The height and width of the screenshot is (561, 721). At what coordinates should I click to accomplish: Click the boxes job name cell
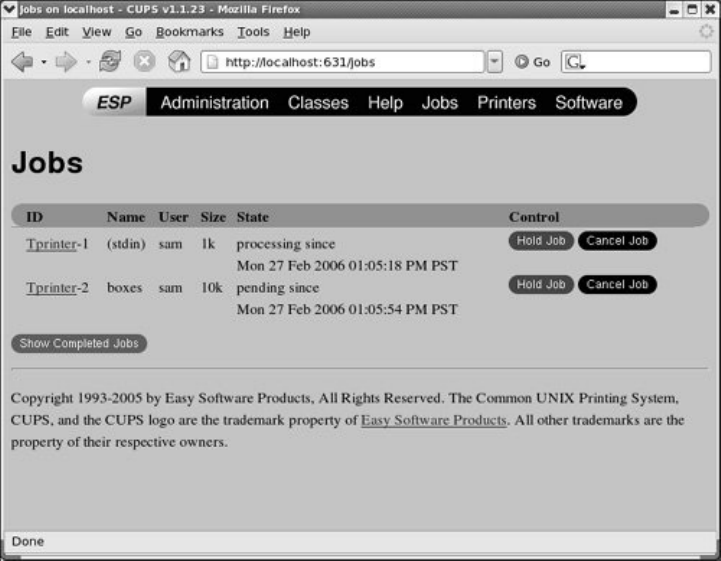click(125, 288)
